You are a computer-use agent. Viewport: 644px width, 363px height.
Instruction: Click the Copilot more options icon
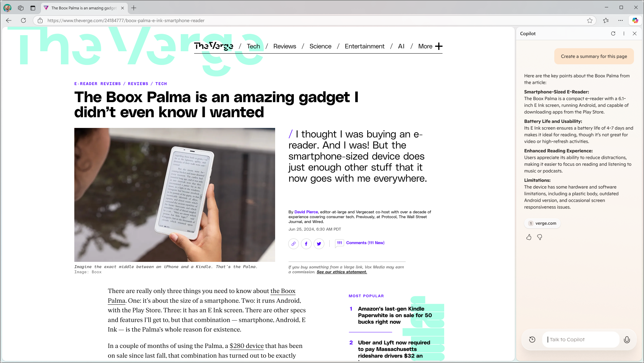[x=624, y=33]
